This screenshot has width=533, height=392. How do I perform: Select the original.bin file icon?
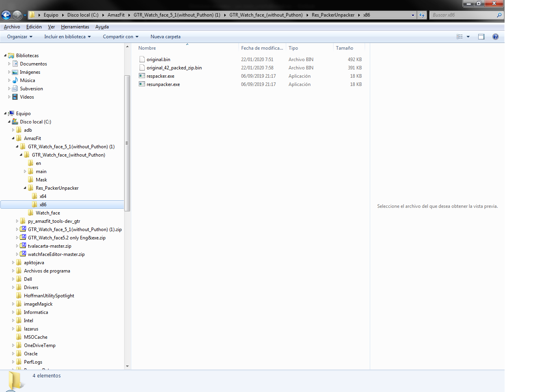[142, 59]
